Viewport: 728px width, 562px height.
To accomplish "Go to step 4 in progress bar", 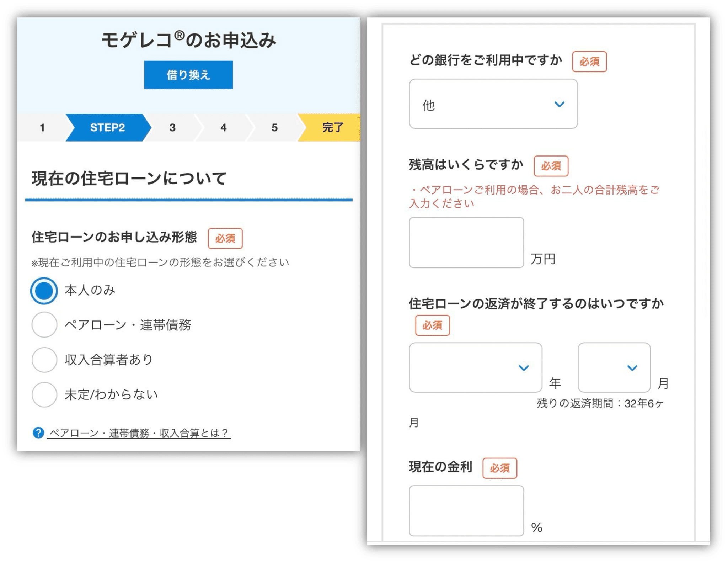I will click(x=223, y=127).
